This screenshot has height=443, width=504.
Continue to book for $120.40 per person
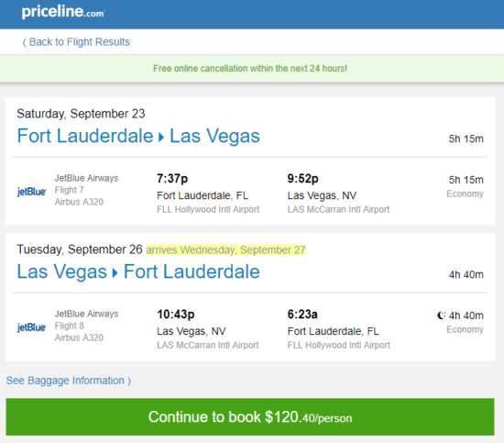click(x=250, y=417)
